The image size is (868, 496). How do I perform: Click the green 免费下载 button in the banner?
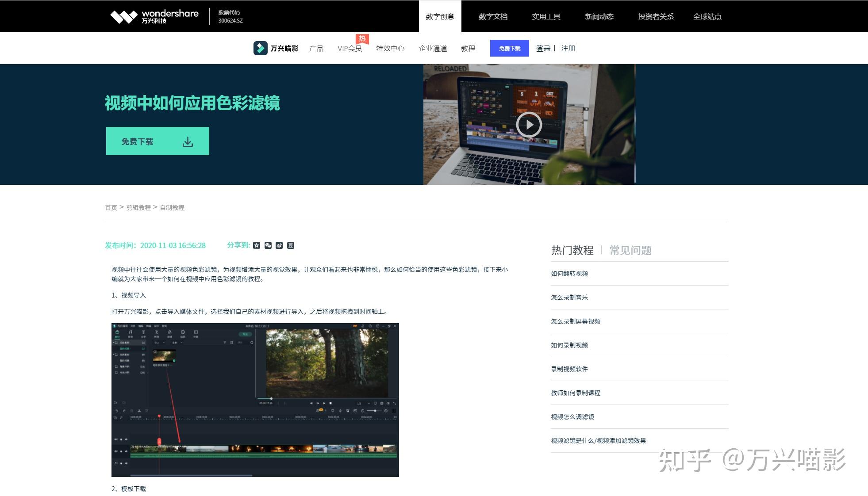[157, 141]
